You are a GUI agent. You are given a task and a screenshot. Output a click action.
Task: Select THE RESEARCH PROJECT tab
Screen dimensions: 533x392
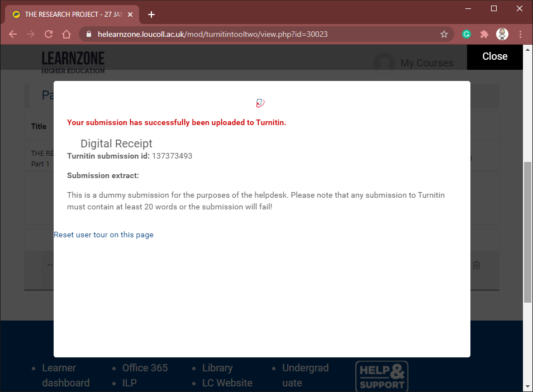tap(72, 15)
